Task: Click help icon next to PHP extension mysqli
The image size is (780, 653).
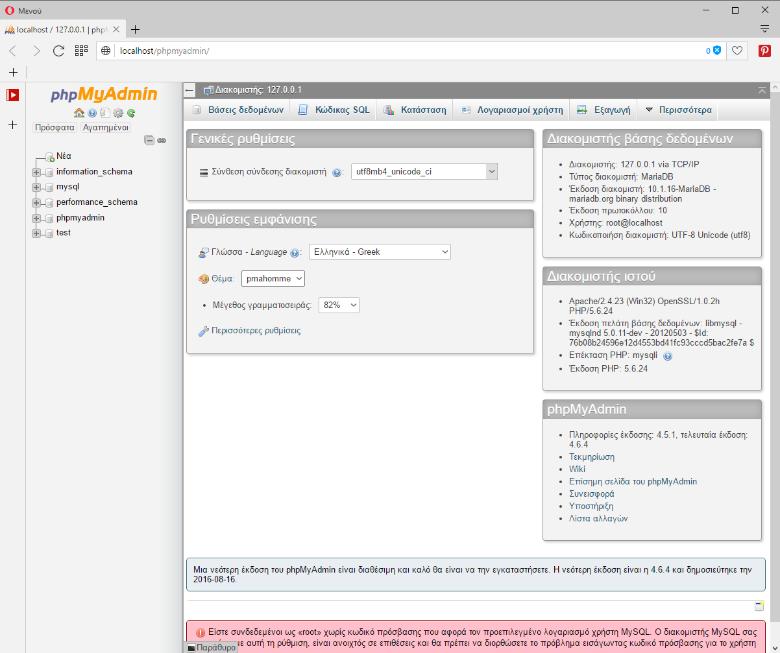Action: (668, 356)
